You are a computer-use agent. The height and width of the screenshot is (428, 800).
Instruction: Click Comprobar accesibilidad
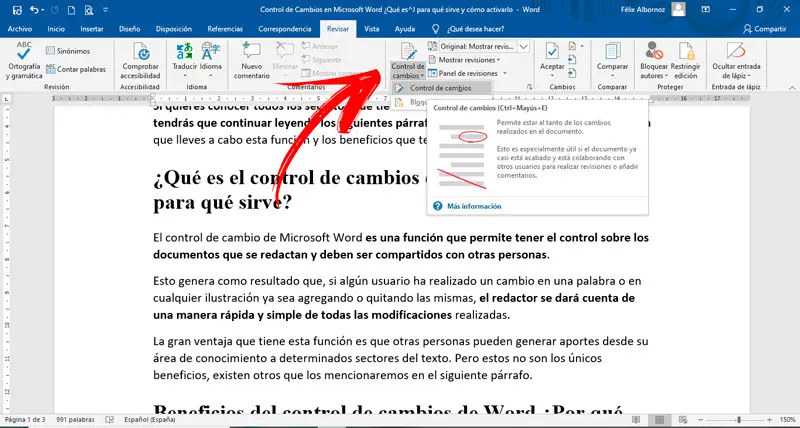[x=140, y=61]
